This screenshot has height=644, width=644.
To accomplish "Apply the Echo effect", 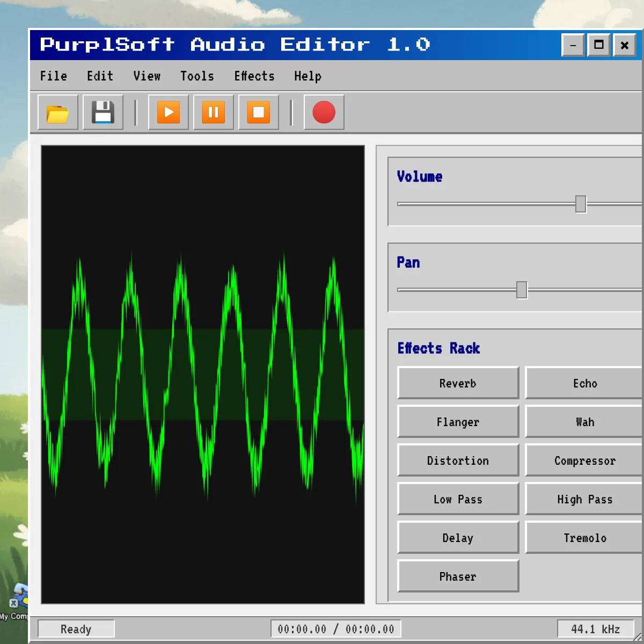I will (585, 383).
